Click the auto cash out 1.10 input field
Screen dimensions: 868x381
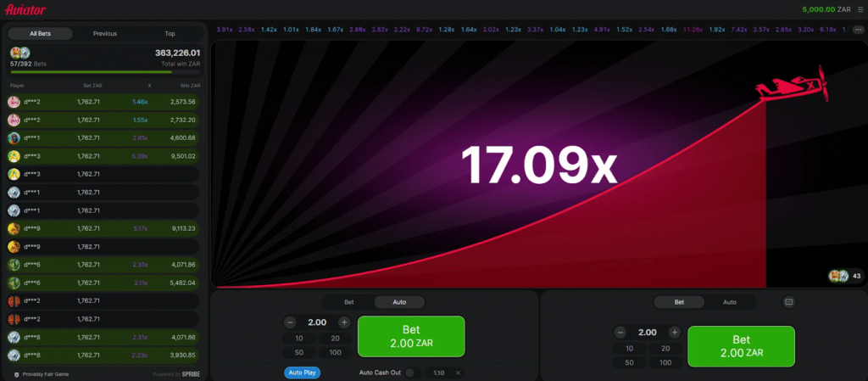click(438, 373)
